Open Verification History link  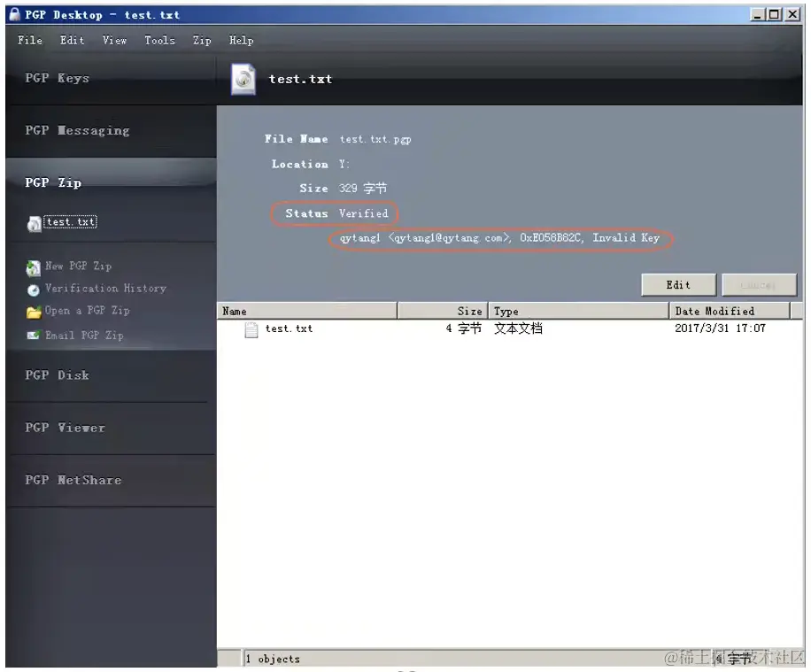(105, 288)
